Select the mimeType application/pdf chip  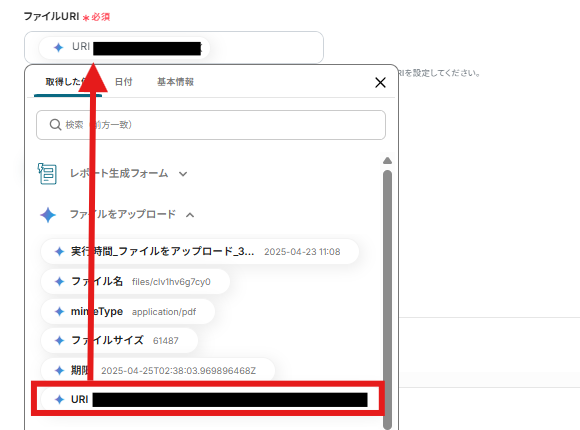[128, 312]
